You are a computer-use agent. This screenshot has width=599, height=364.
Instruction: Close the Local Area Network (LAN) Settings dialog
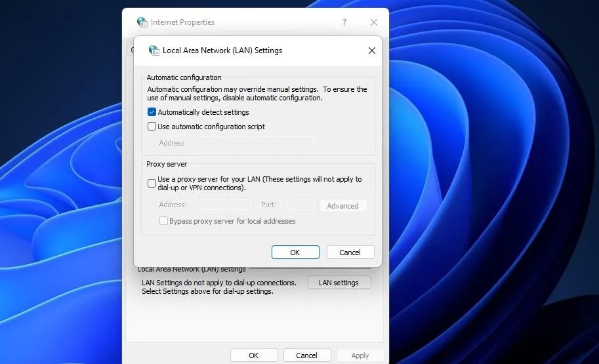pos(372,51)
